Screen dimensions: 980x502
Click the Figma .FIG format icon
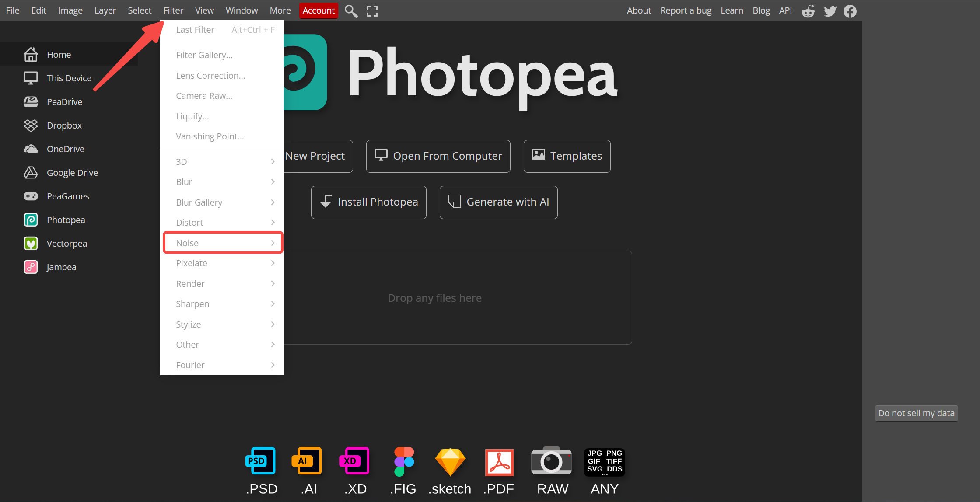[x=403, y=461]
